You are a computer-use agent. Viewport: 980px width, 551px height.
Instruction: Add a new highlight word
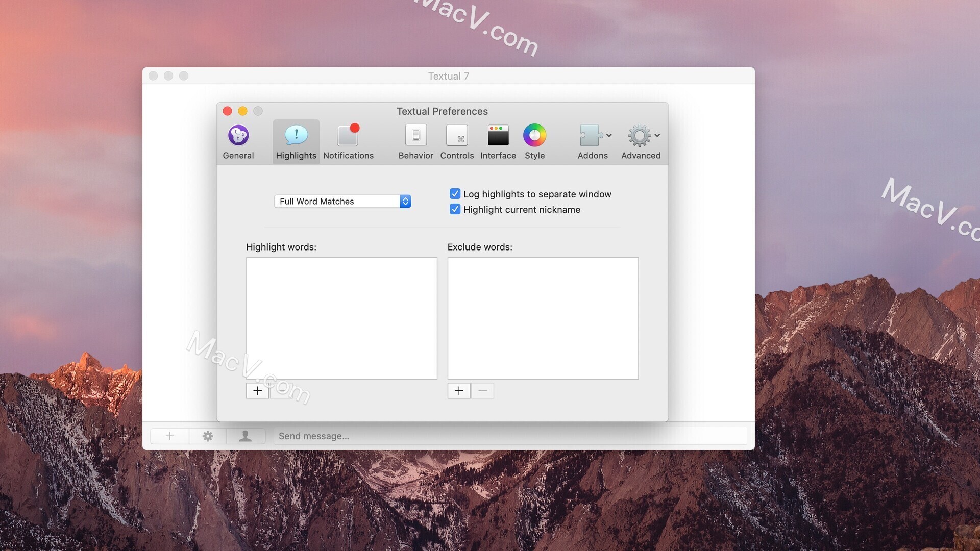pos(257,391)
